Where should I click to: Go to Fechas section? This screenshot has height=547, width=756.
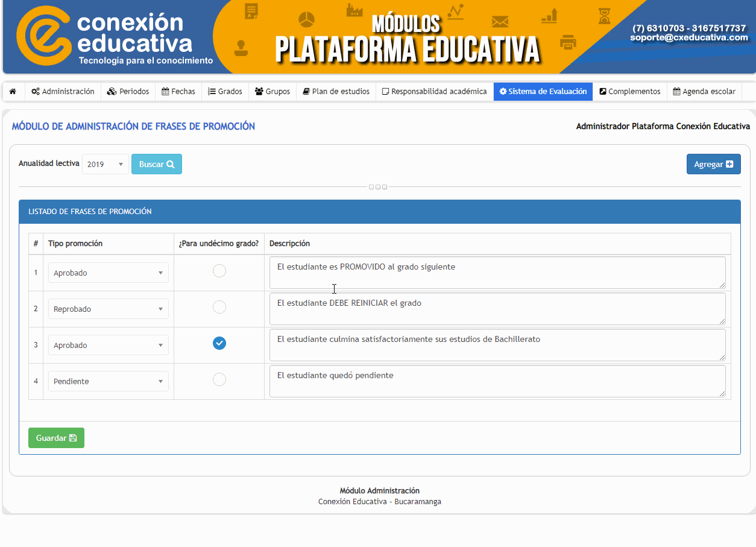[x=178, y=92]
